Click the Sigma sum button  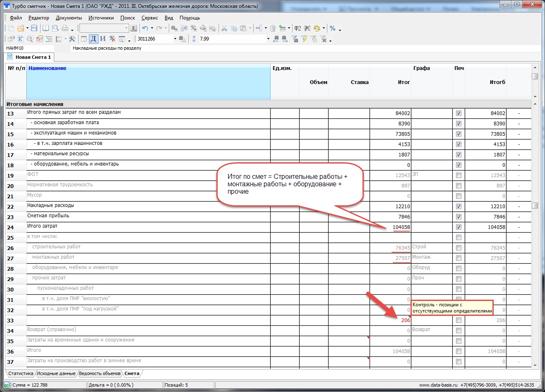[x=134, y=28]
